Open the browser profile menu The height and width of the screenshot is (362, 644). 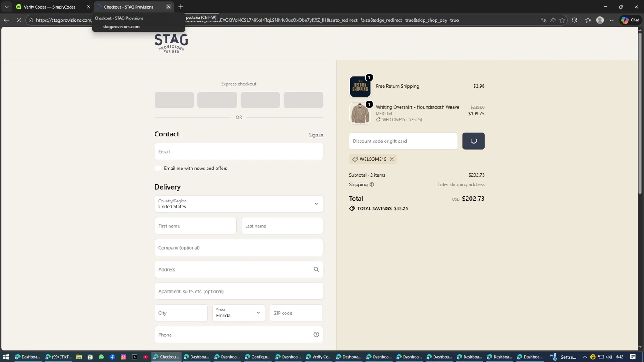600,20
